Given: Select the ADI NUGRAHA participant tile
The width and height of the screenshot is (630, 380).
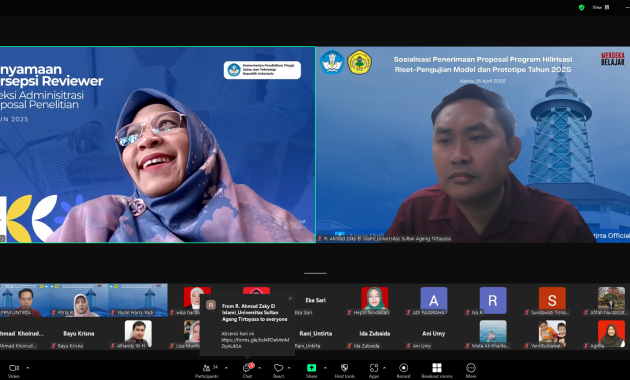Looking at the screenshot, I should coord(434,301).
